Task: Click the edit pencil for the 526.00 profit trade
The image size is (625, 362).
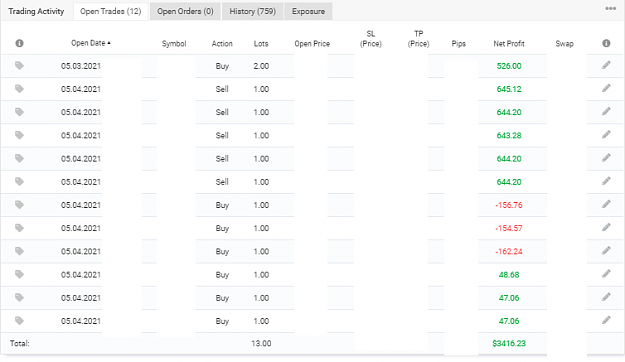Action: point(606,65)
